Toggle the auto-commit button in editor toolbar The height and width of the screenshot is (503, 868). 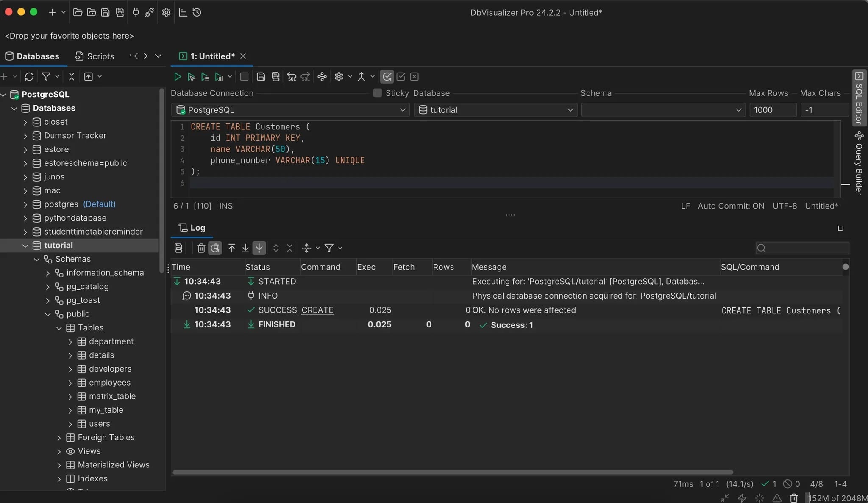click(387, 77)
